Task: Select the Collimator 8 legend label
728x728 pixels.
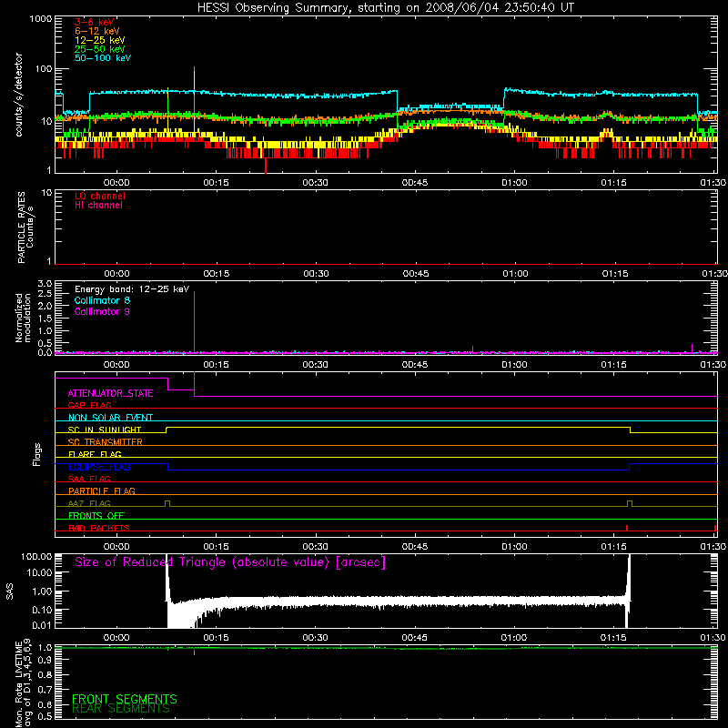Action: coord(102,300)
